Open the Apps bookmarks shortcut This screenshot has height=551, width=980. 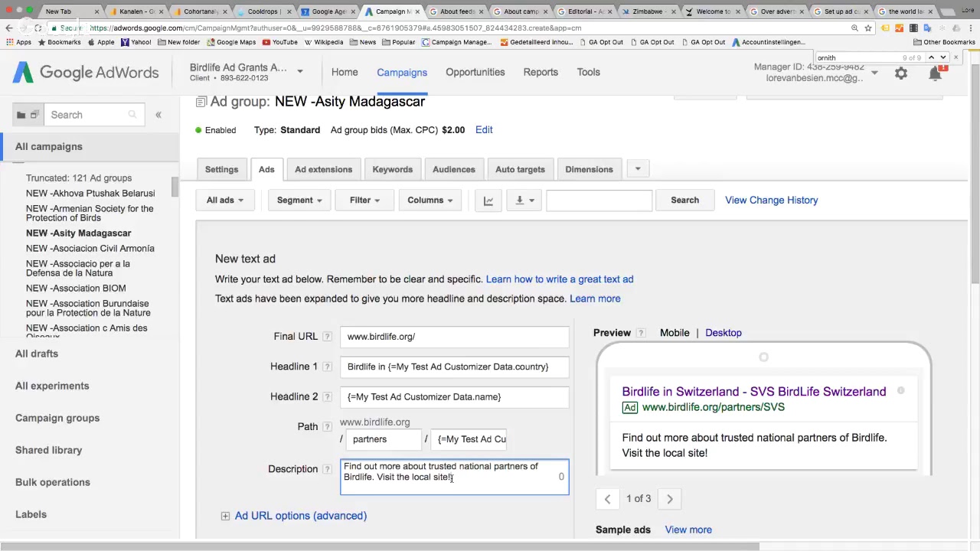tap(18, 42)
